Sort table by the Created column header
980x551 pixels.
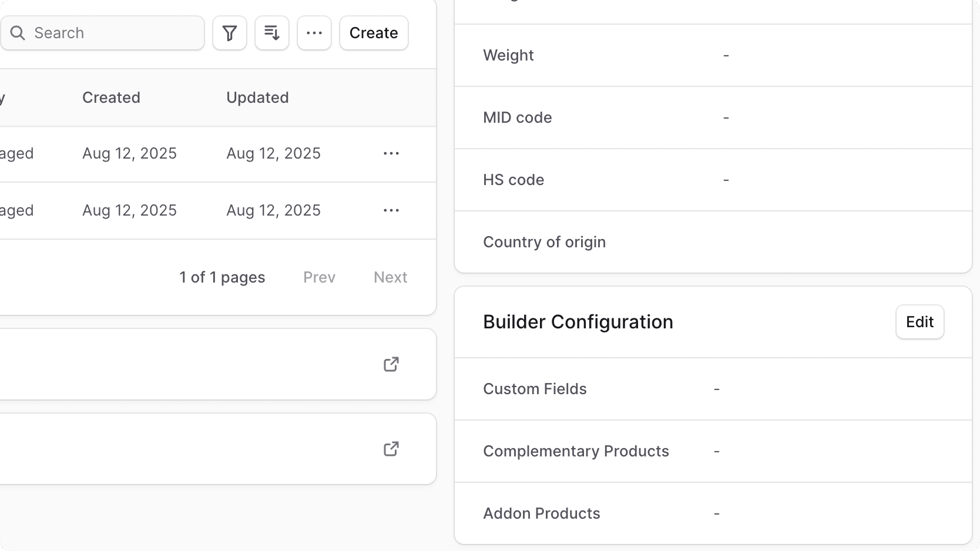[x=111, y=98]
